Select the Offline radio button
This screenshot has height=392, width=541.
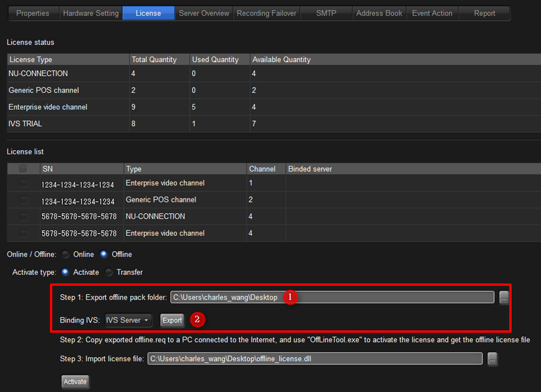point(104,255)
